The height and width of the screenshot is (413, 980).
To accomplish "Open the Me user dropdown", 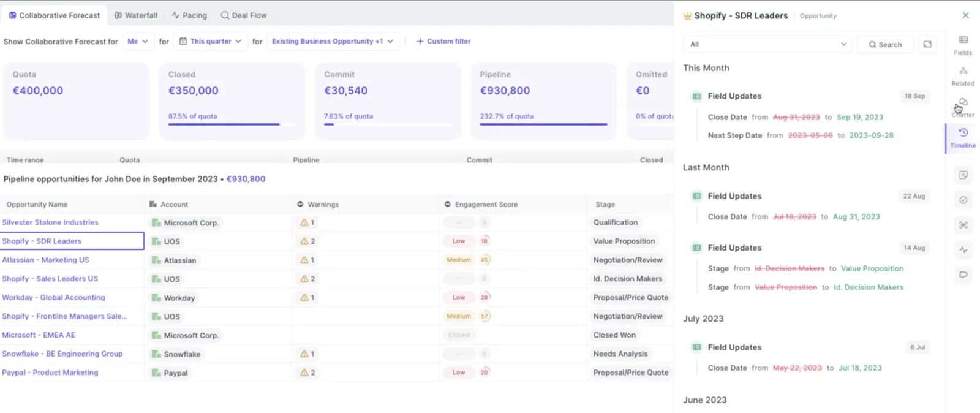I will click(x=138, y=41).
